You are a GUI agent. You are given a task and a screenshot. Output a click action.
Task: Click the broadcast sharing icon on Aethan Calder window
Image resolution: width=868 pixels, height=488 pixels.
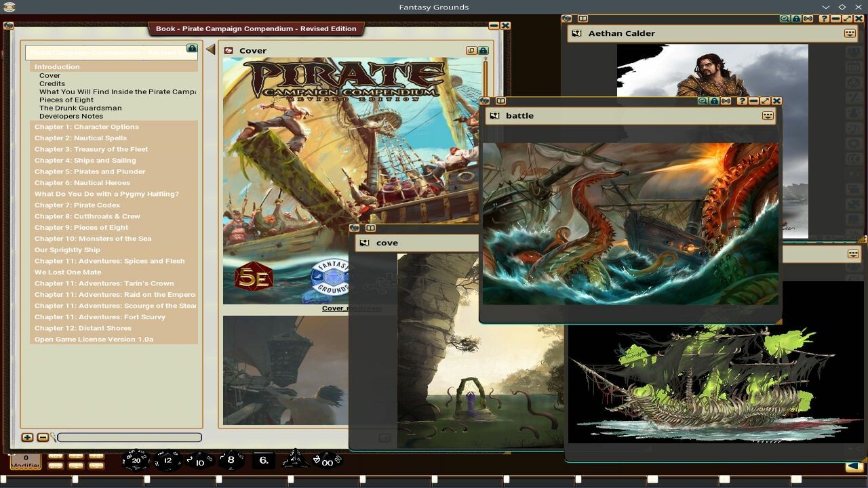click(809, 18)
